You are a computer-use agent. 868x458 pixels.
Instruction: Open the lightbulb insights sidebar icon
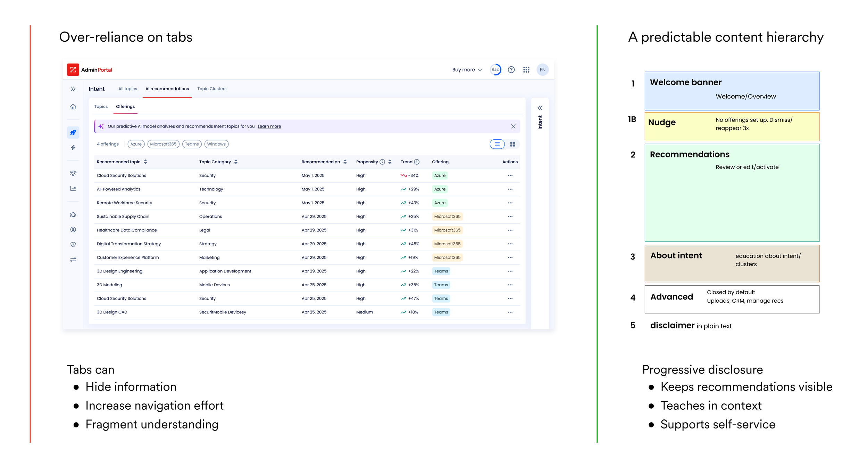73,173
